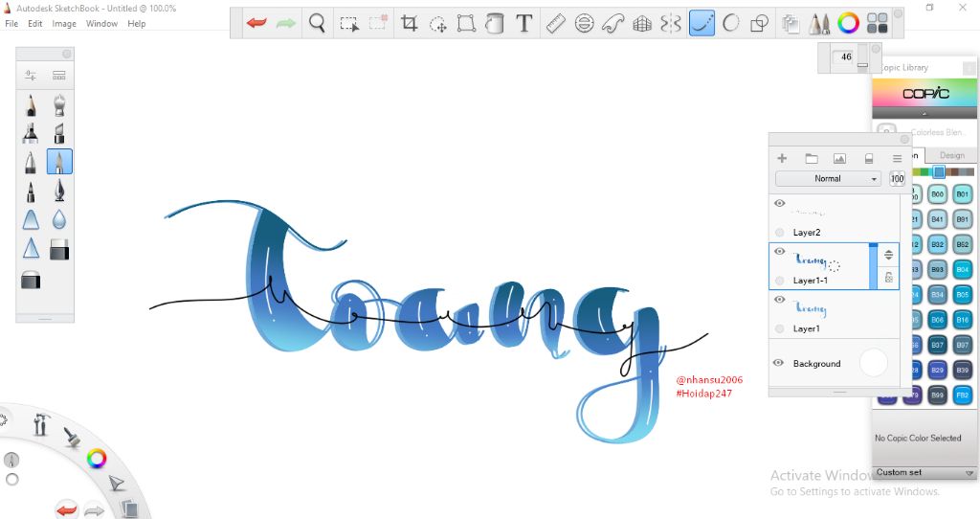Click the layer opacity value 100
This screenshot has height=519, width=980.
[x=897, y=179]
